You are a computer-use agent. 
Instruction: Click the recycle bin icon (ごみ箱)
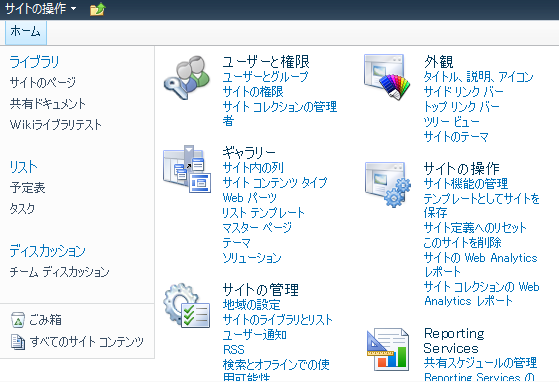pos(18,320)
